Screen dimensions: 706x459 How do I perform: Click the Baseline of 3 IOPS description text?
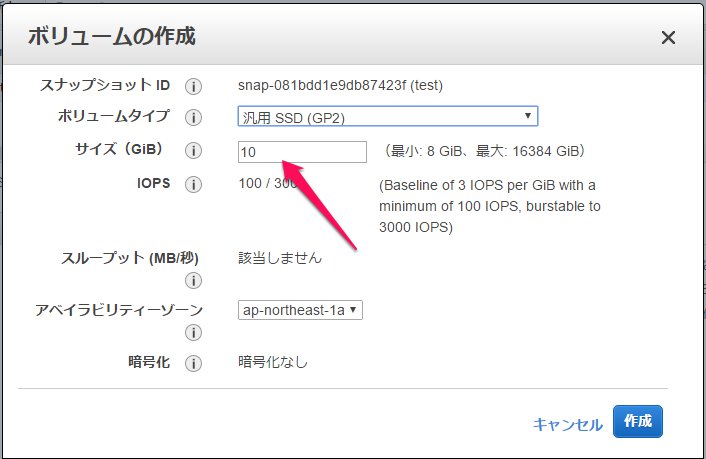488,204
